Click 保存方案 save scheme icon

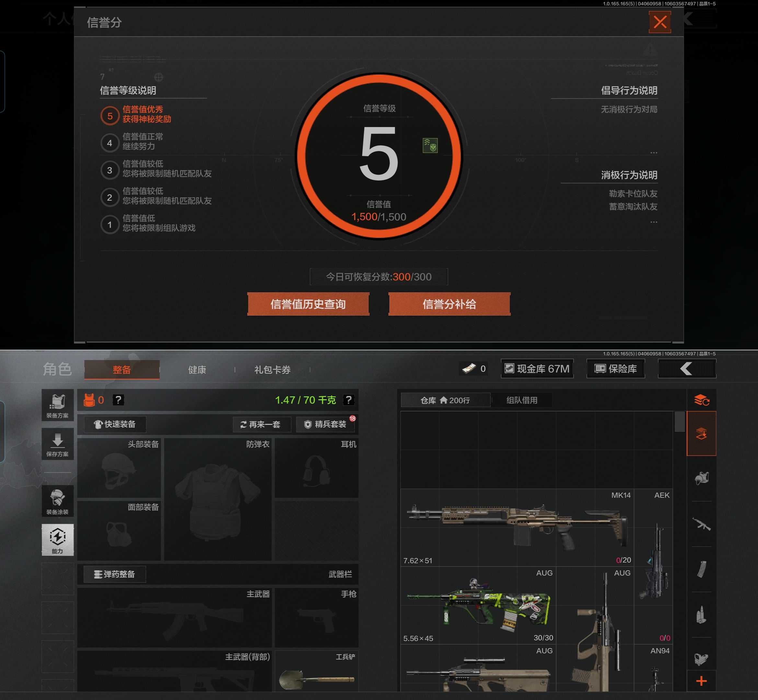click(x=58, y=444)
